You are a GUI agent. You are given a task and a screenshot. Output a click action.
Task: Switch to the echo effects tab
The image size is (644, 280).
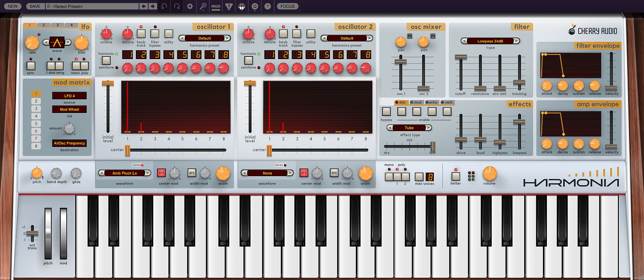[431, 102]
